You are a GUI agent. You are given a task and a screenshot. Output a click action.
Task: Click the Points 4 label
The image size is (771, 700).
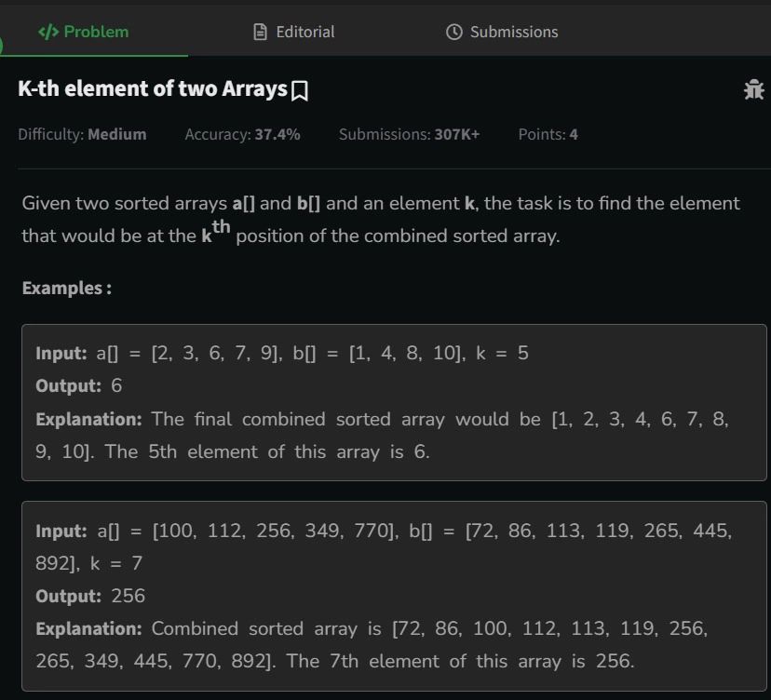(x=548, y=134)
